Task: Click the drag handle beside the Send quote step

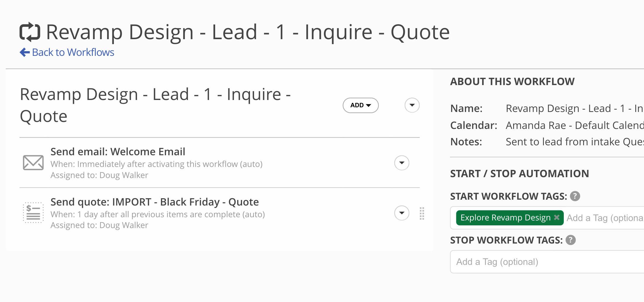Action: point(422,213)
